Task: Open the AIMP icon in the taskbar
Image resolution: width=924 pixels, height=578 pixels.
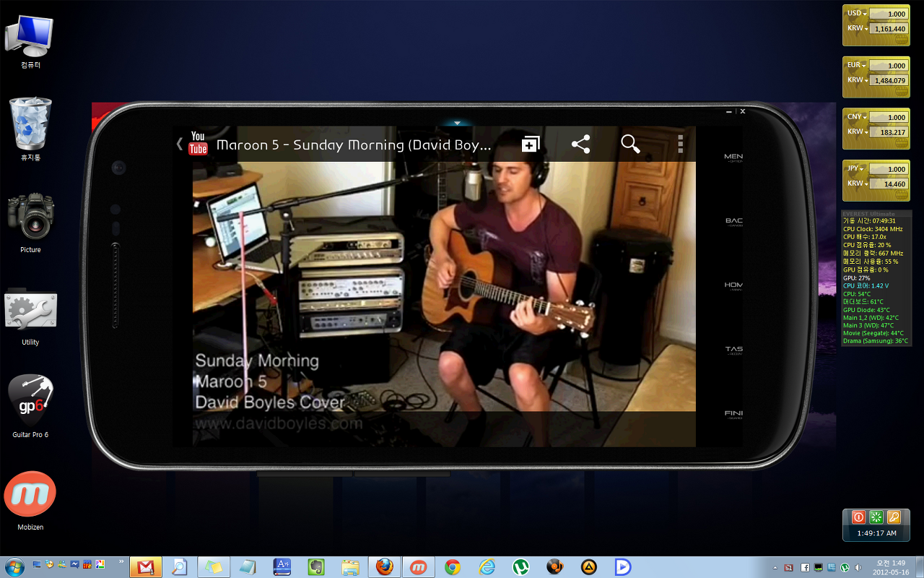Action: (x=589, y=567)
